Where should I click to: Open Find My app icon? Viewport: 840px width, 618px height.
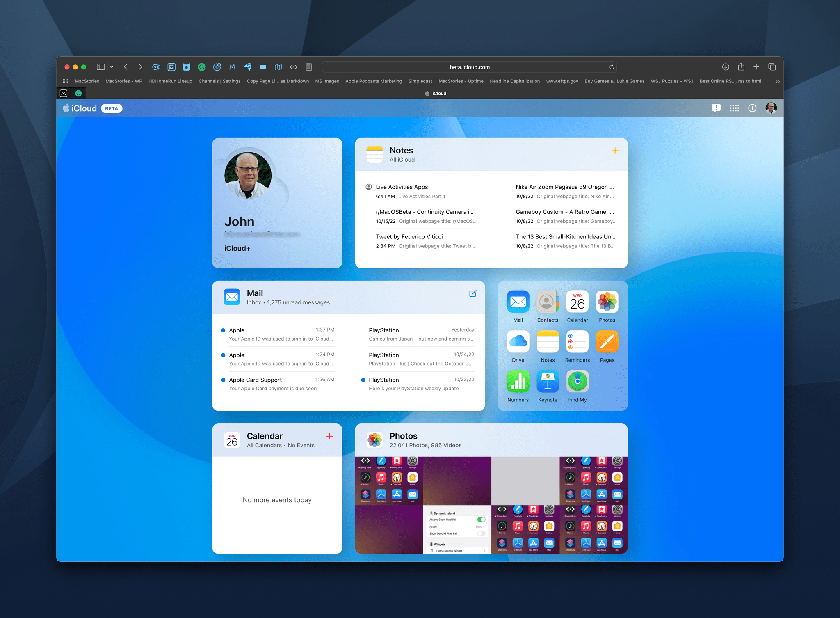click(577, 381)
